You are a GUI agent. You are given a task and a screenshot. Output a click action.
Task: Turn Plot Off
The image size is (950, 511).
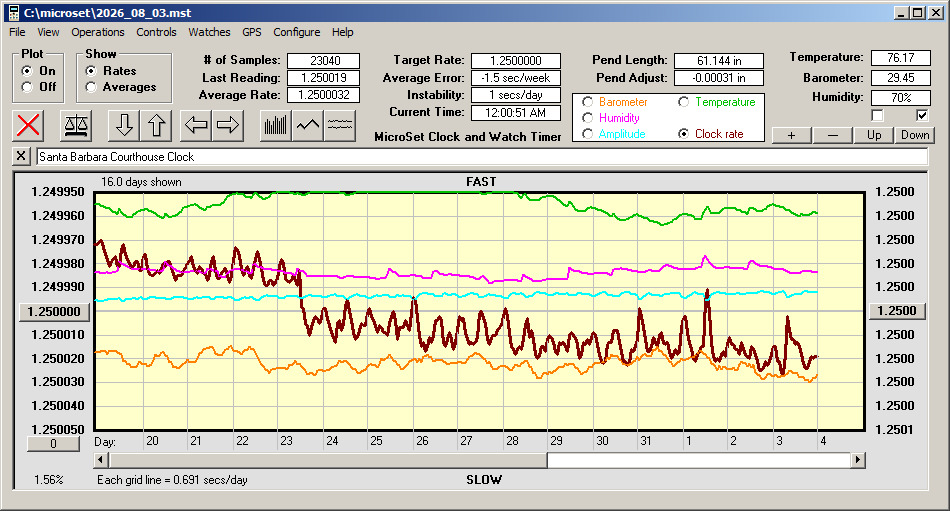[x=27, y=87]
